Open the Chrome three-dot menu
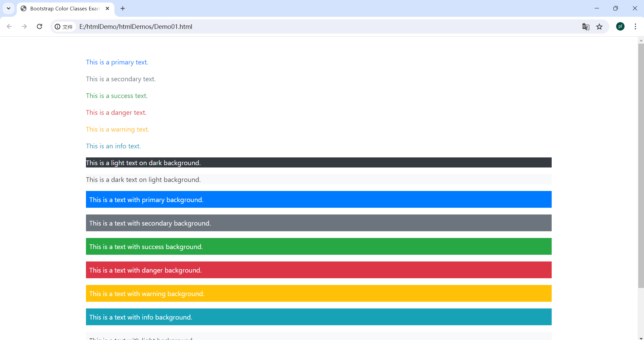Viewport: 644px width, 340px height. (x=635, y=27)
